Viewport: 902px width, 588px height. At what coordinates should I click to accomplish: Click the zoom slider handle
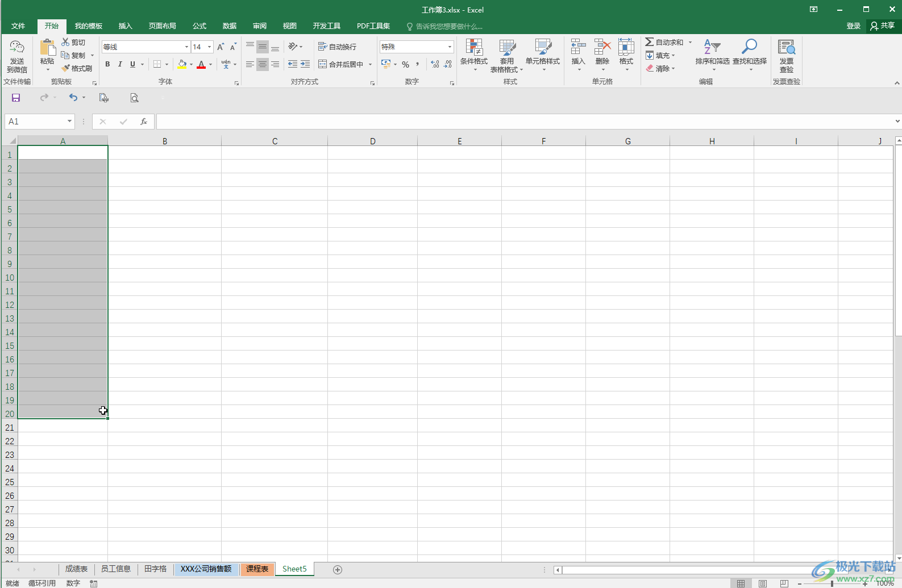[x=832, y=583]
